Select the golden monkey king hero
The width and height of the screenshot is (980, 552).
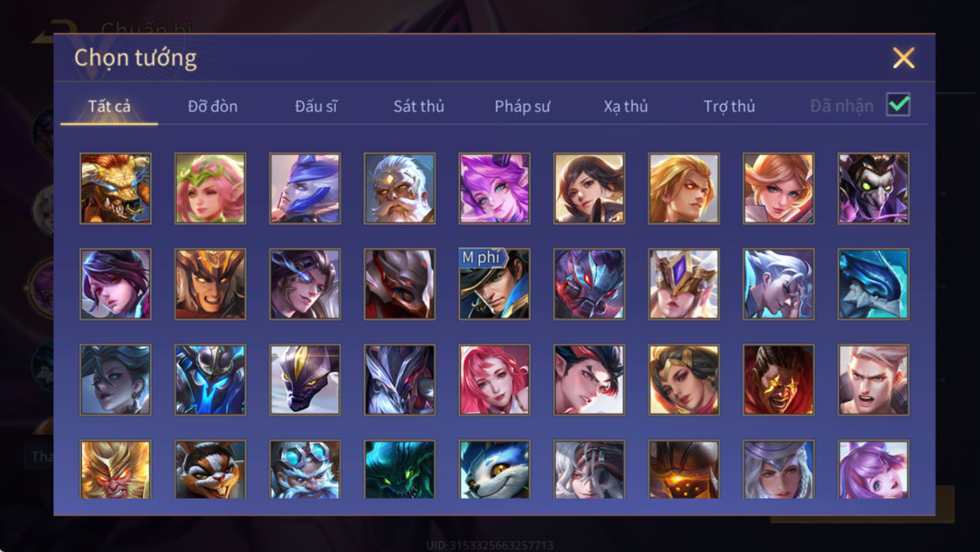pyautogui.click(x=116, y=469)
